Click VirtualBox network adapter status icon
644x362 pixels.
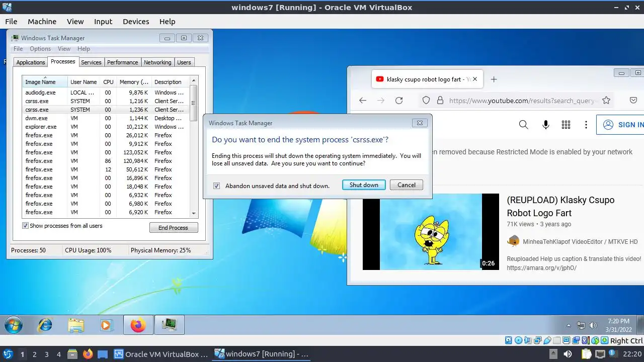coord(537,340)
